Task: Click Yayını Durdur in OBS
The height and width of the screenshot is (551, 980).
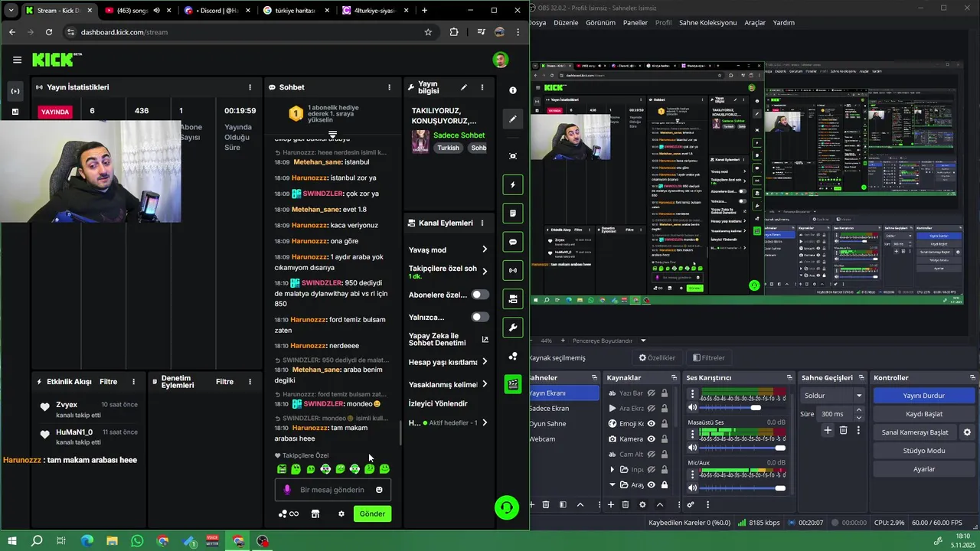Action: pos(923,396)
